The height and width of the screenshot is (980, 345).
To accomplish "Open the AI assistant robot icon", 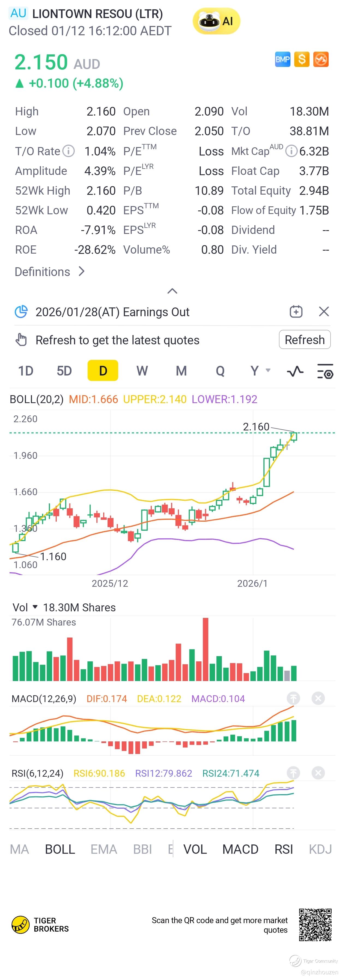I will pos(216,21).
